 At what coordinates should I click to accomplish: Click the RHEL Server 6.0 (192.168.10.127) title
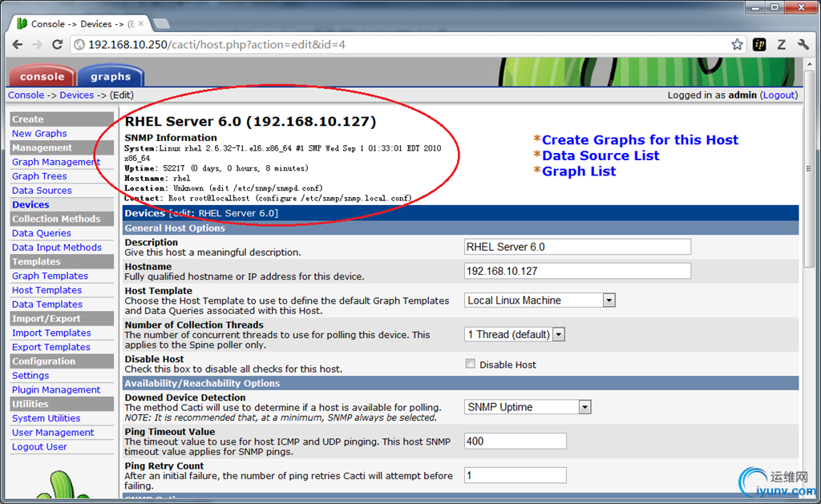coord(250,122)
